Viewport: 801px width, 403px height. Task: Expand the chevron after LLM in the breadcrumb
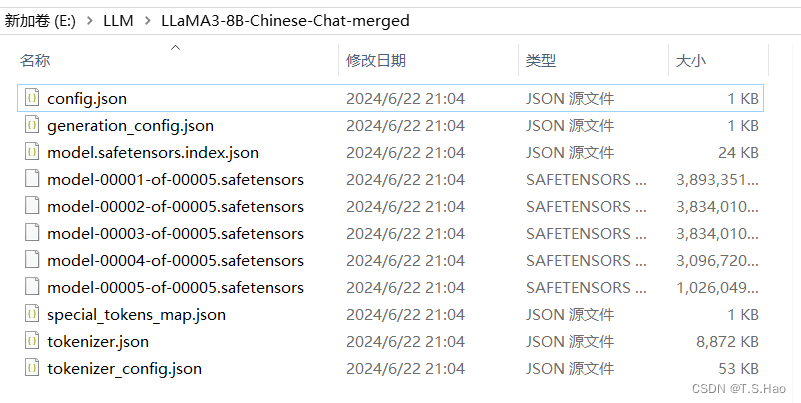[148, 21]
